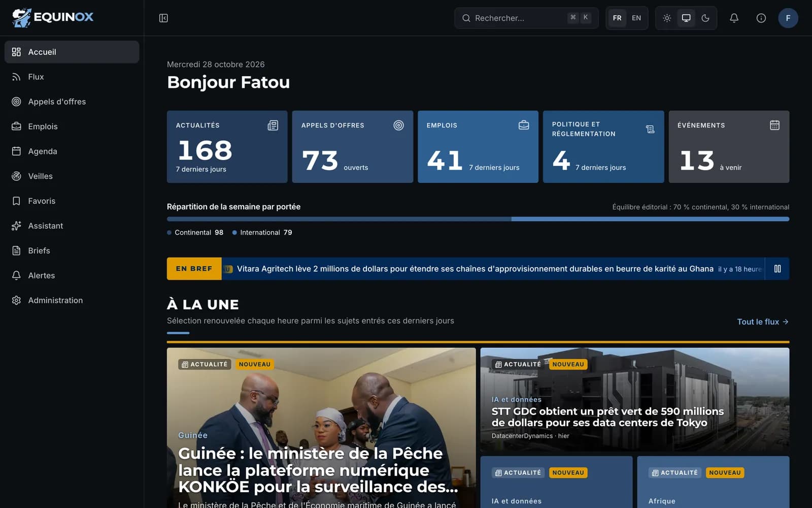Click Continental 98 legend entry
Viewport: 812px width, 508px height.
195,232
